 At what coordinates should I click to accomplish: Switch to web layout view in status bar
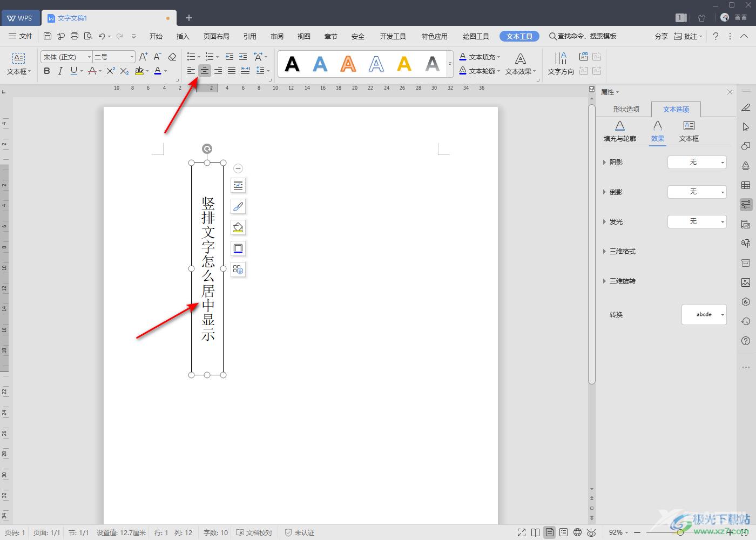click(577, 532)
